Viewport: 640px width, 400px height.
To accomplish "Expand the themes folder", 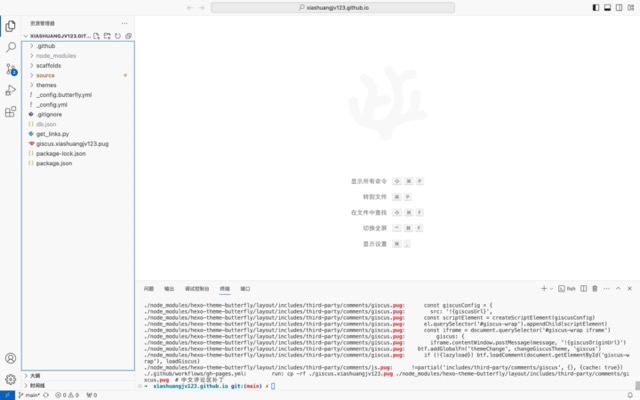I will click(46, 85).
